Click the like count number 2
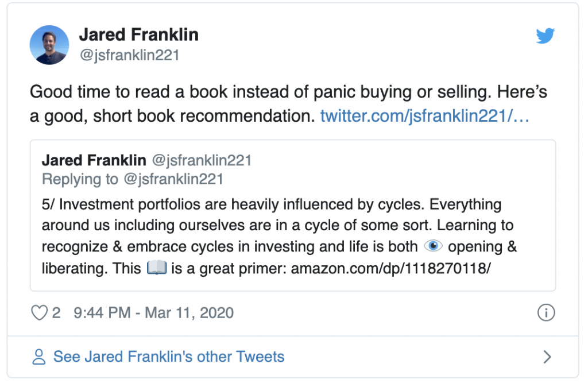The height and width of the screenshot is (387, 588). [x=56, y=313]
